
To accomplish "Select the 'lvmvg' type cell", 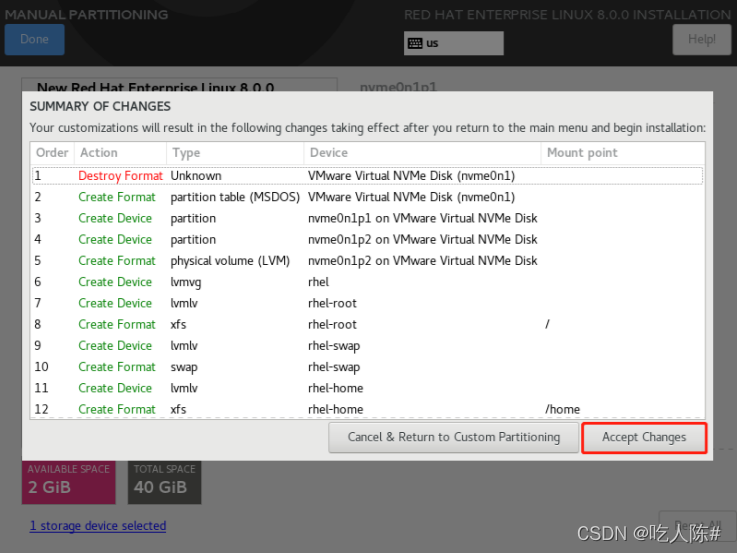I will 186,282.
